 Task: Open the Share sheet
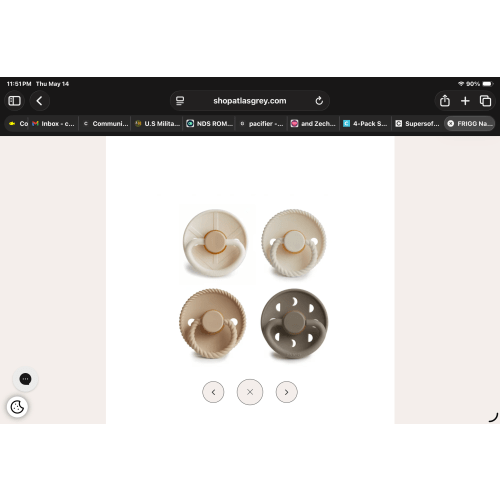coord(445,101)
